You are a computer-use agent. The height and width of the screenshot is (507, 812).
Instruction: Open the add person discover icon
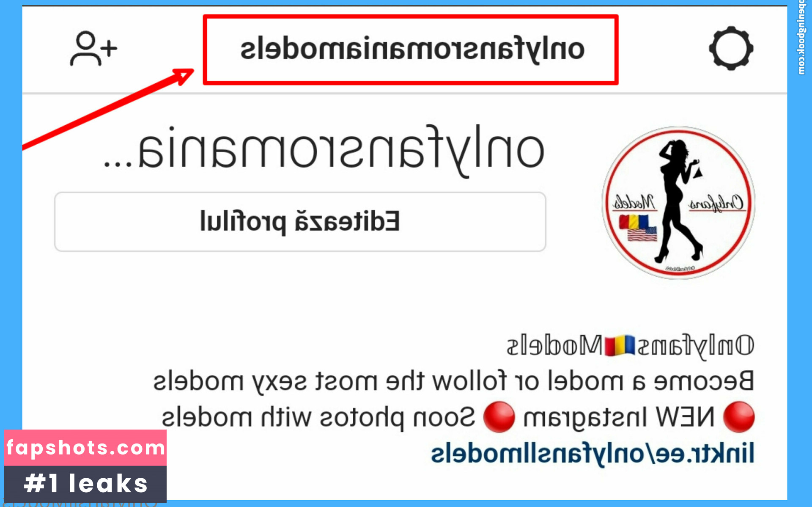coord(93,49)
